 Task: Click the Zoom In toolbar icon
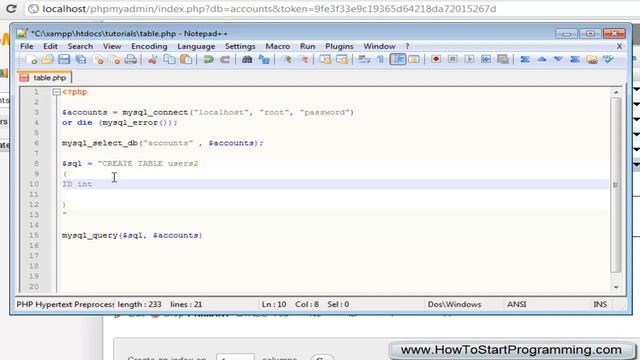coord(287,60)
